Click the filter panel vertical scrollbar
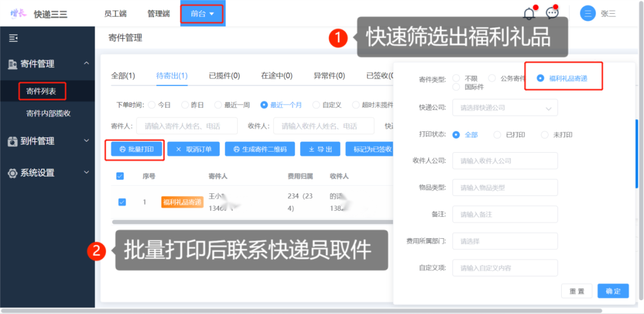This screenshot has height=314, width=644. coord(637,155)
